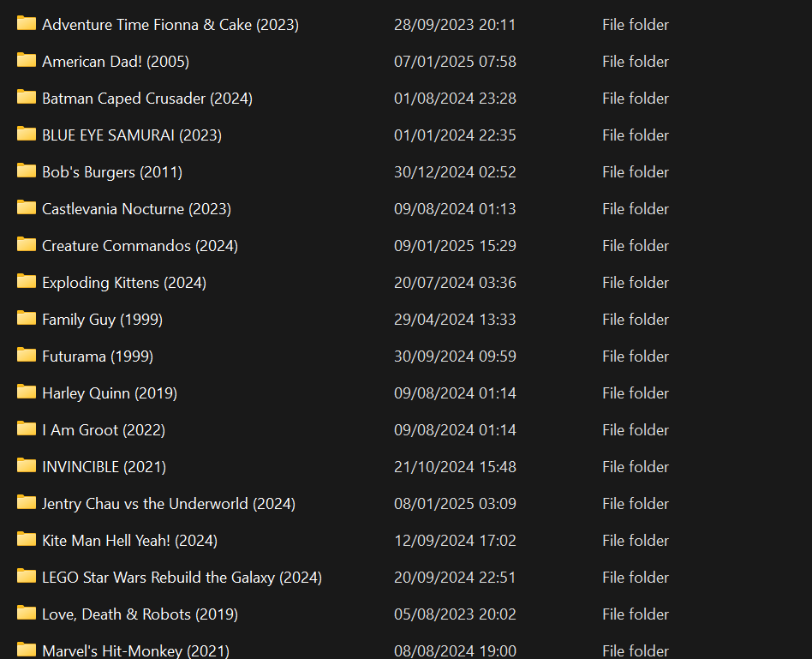Image resolution: width=812 pixels, height=659 pixels.
Task: Select the Love, Death & Robots folder icon
Action: [26, 613]
